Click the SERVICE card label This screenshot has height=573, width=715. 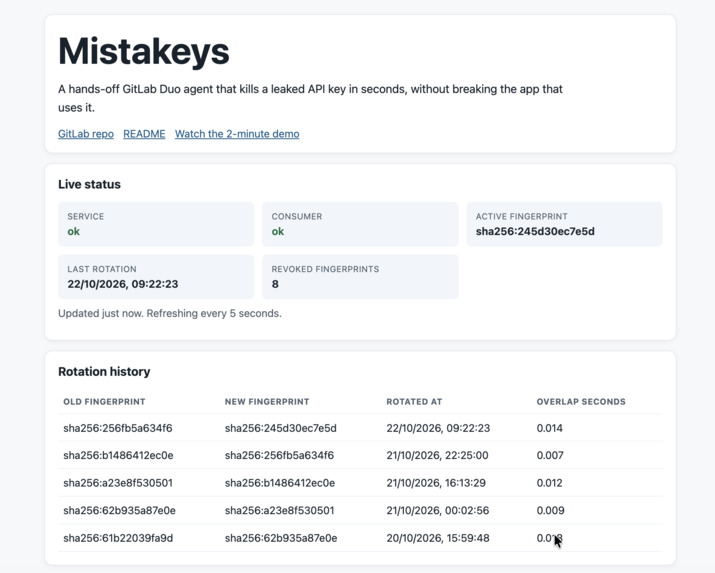click(x=86, y=217)
